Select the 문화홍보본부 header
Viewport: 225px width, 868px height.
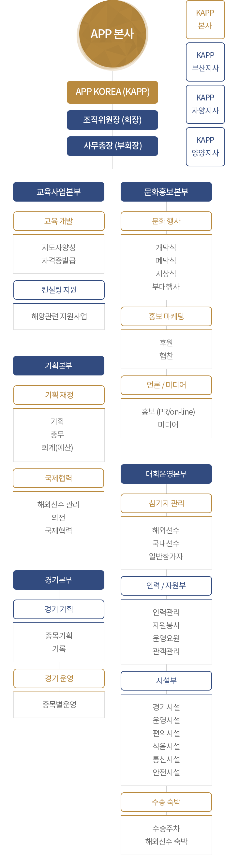166,192
